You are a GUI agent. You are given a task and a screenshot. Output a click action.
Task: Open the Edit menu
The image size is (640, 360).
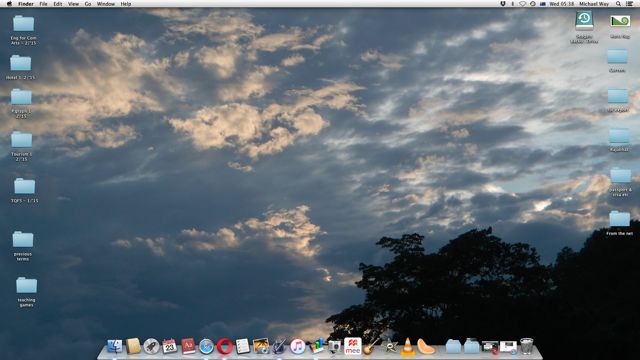pyautogui.click(x=58, y=4)
